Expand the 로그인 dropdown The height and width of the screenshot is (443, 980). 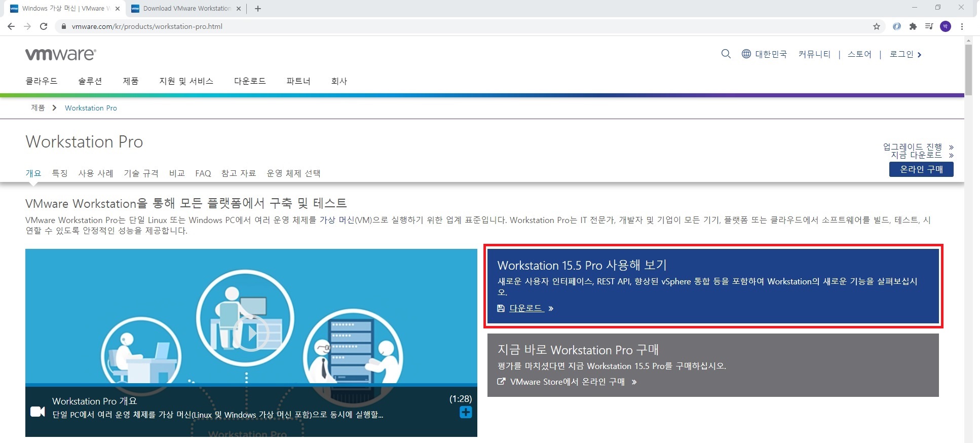coord(906,54)
